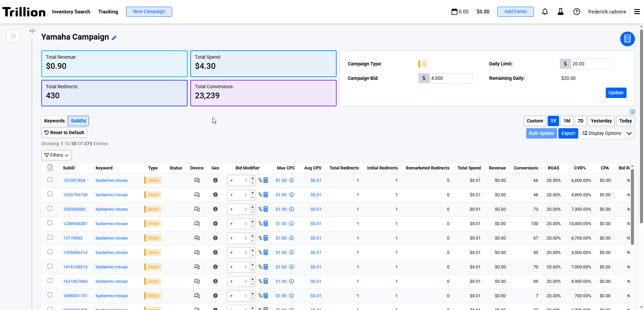Click the info icon above the date range buttons
Screen dimensions: 644x310
[632, 112]
